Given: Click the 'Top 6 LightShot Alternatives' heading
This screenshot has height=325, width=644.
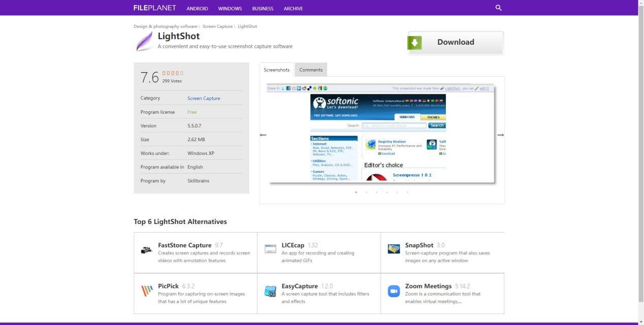Looking at the screenshot, I should (180, 222).
